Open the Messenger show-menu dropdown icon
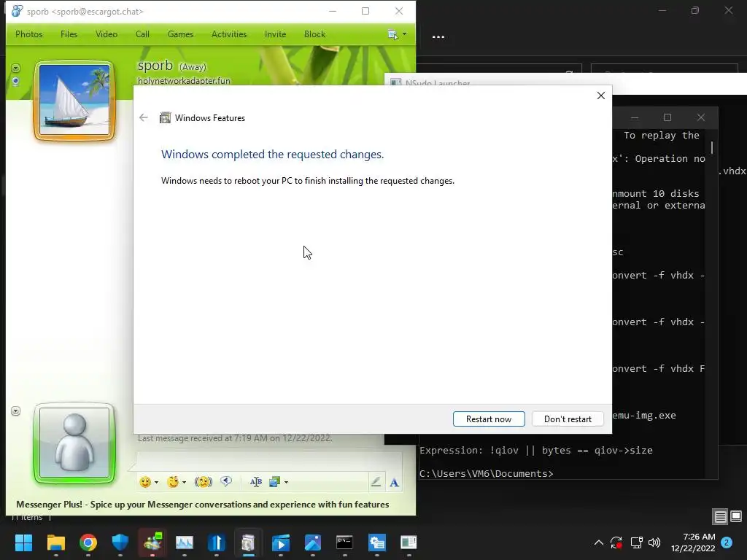 tap(397, 34)
